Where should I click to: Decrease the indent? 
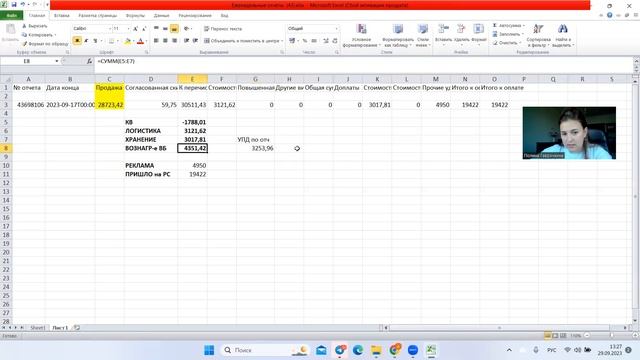click(x=186, y=41)
